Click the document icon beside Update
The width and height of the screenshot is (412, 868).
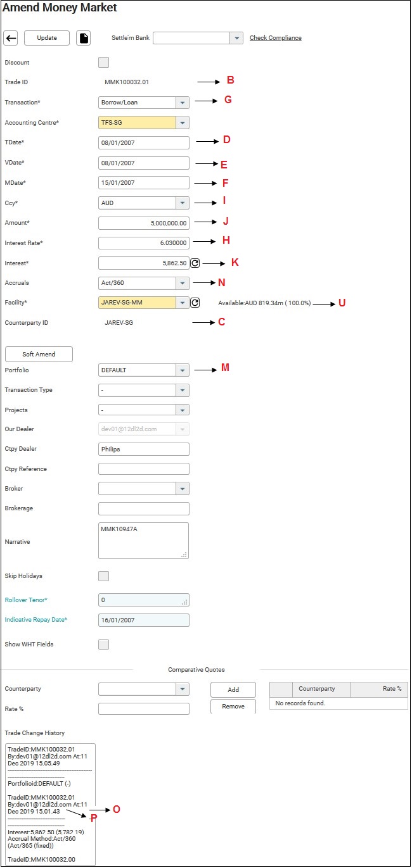(84, 38)
